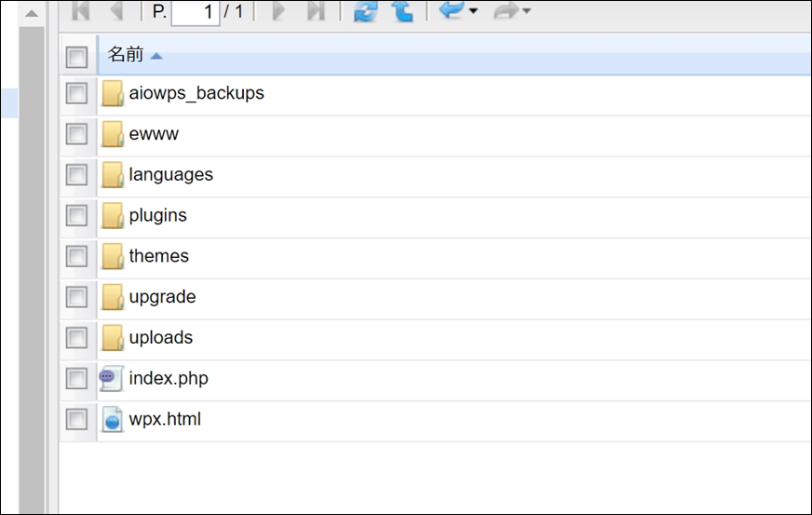This screenshot has width=812, height=515.
Task: Check the plugins folder checkbox
Action: [76, 215]
